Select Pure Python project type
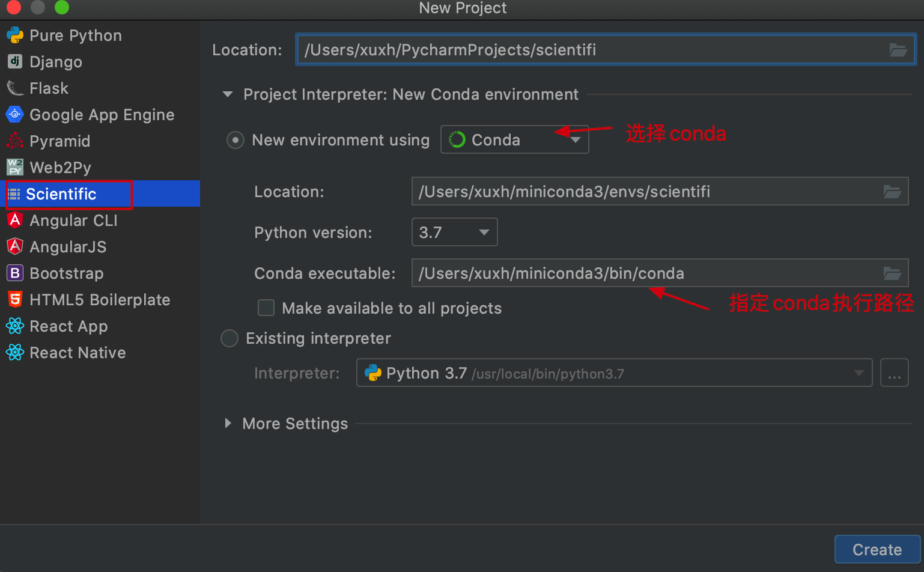Viewport: 924px width, 572px height. point(100,35)
